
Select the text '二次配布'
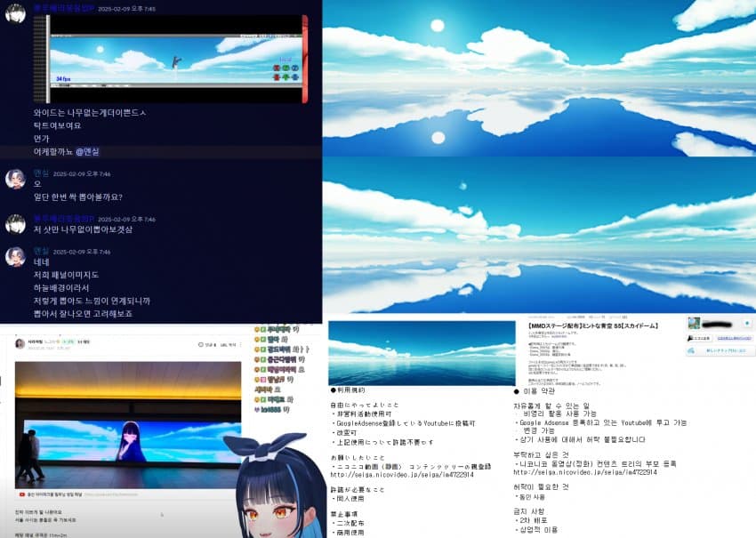point(350,523)
